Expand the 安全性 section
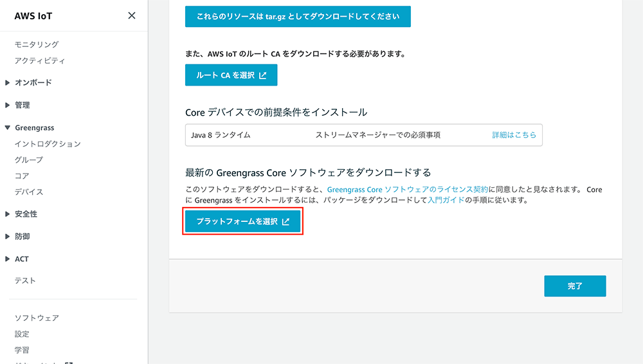 [26, 214]
